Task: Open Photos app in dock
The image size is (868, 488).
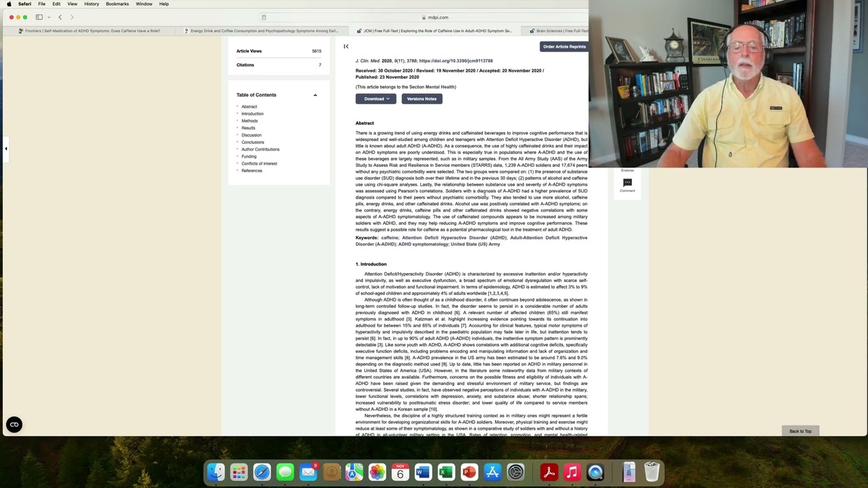Action: (377, 472)
